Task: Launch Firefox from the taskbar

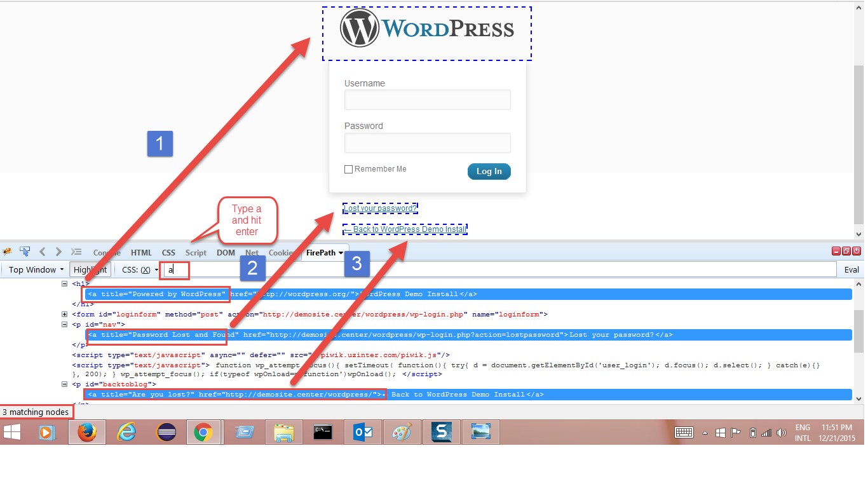Action: pyautogui.click(x=87, y=432)
